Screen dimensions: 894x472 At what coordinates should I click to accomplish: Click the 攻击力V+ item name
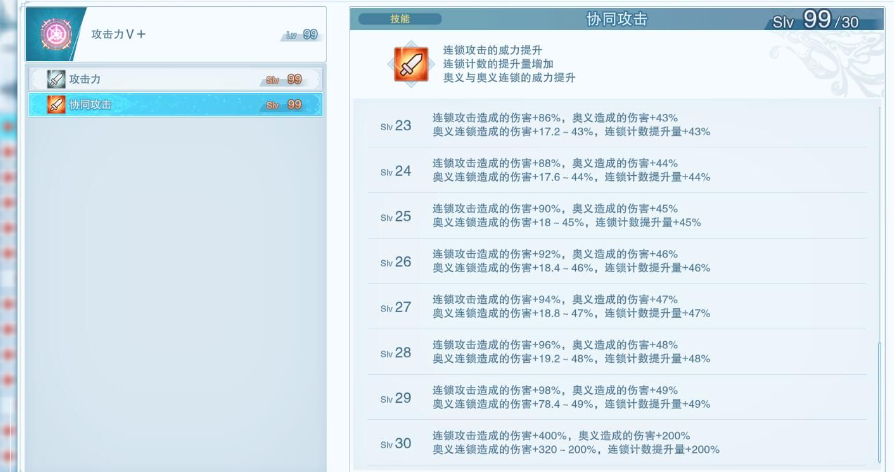click(x=119, y=34)
